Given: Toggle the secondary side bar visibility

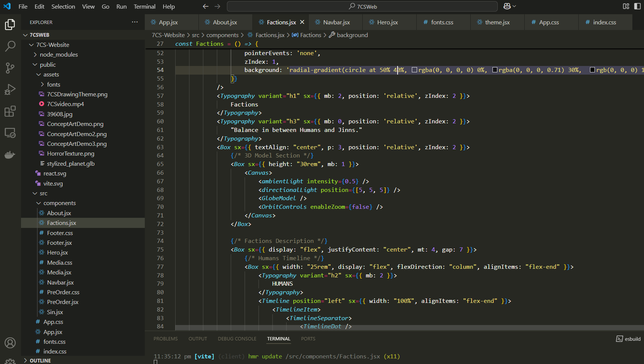Looking at the screenshot, I should (x=638, y=6).
